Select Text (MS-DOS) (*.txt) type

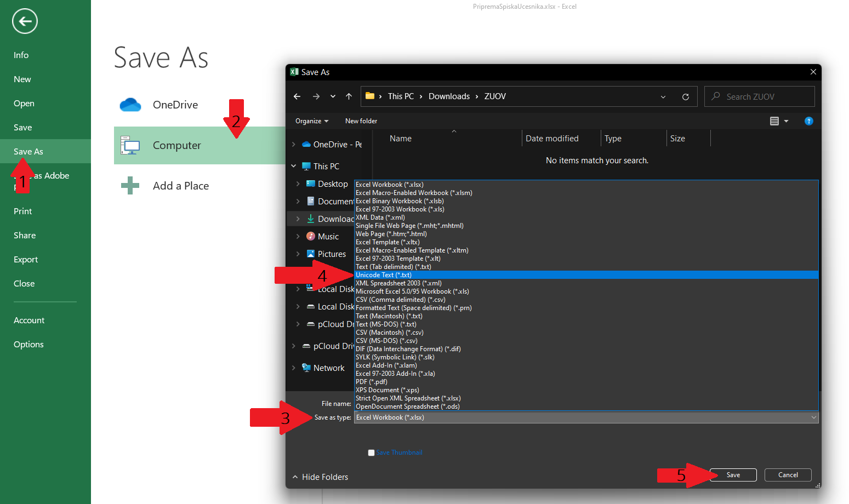(586, 324)
